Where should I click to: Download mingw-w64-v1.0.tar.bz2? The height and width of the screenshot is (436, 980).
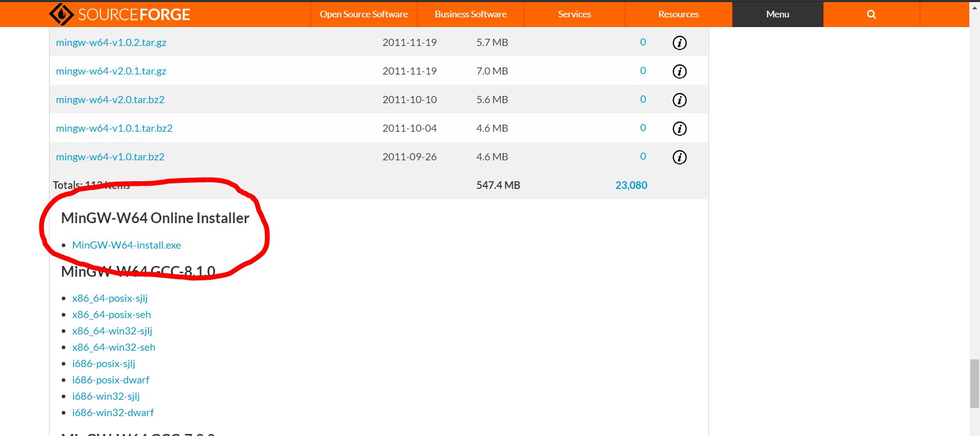pyautogui.click(x=110, y=157)
